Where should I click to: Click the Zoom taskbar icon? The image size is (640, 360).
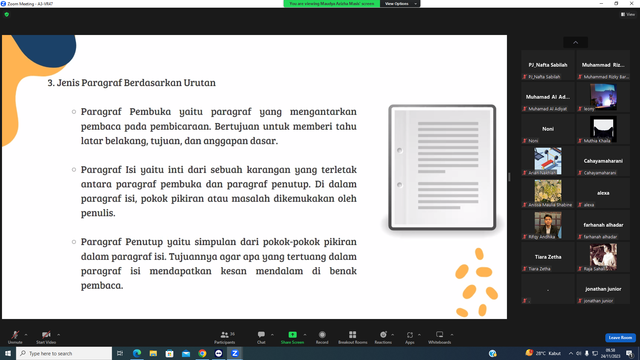pyautogui.click(x=235, y=353)
